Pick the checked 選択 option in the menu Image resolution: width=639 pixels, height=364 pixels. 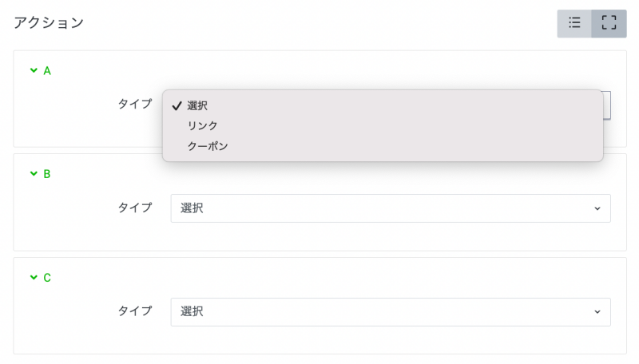(199, 105)
